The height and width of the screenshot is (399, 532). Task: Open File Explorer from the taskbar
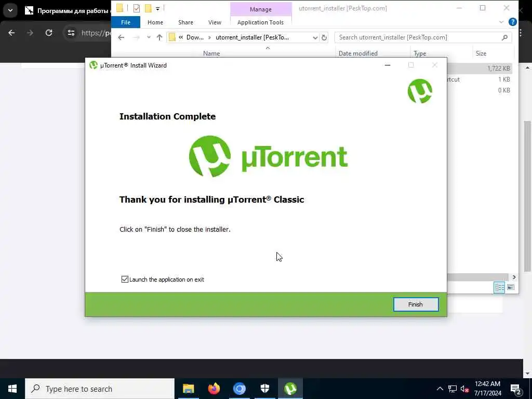[x=188, y=389]
